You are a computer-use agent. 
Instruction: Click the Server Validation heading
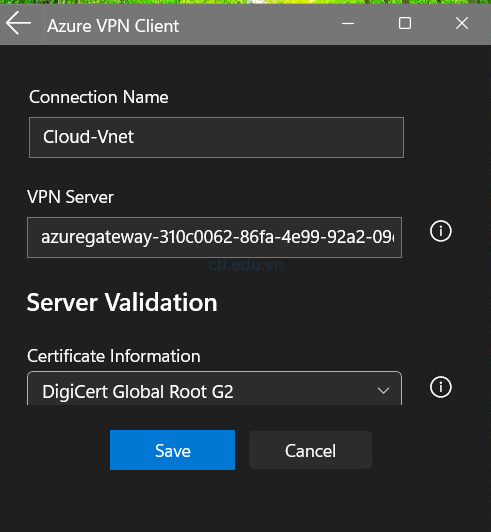tap(122, 302)
